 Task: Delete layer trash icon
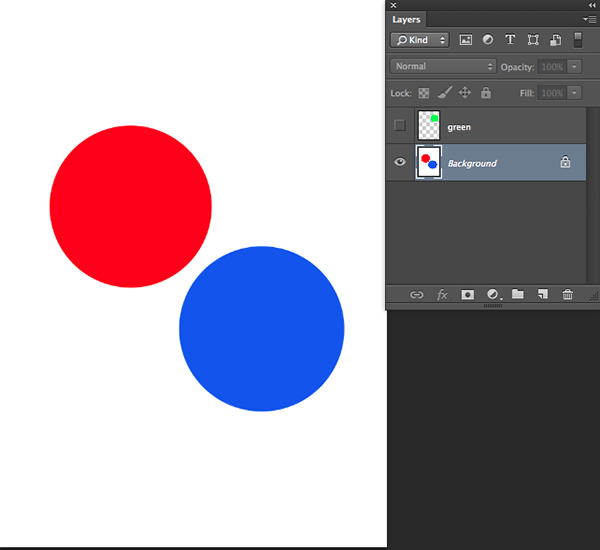tap(567, 294)
